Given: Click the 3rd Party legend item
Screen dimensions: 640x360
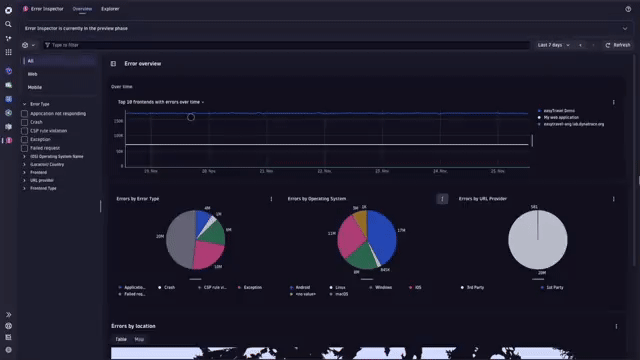Looking at the screenshot, I should [x=472, y=288].
